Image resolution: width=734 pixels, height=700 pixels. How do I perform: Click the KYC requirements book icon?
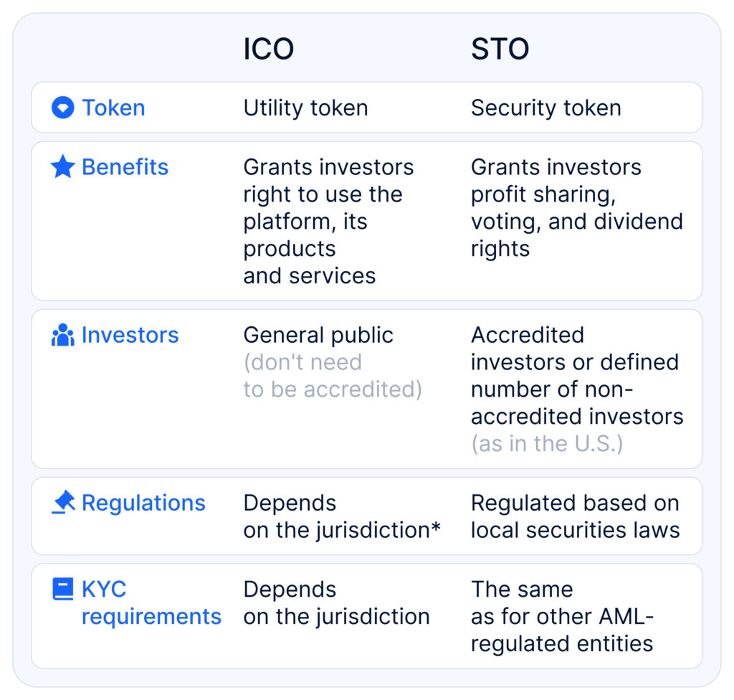(63, 589)
